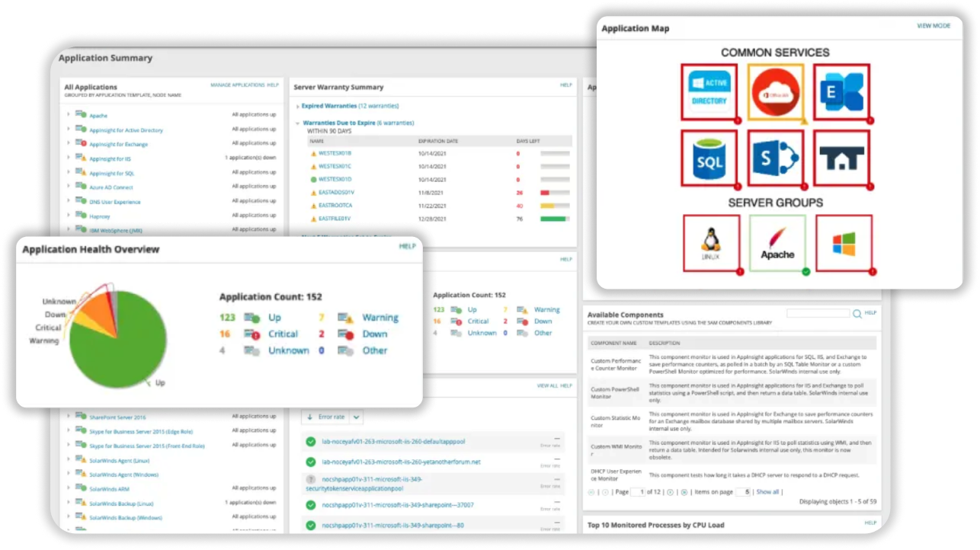Expand the Expired Warranties section
Viewport: 980px width, 550px height.
point(297,106)
